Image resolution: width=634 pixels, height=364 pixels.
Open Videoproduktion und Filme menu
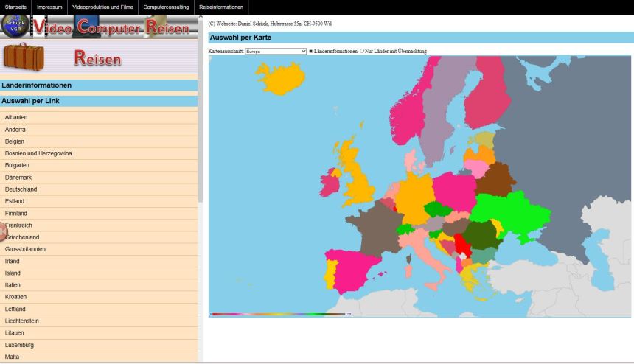tap(102, 7)
